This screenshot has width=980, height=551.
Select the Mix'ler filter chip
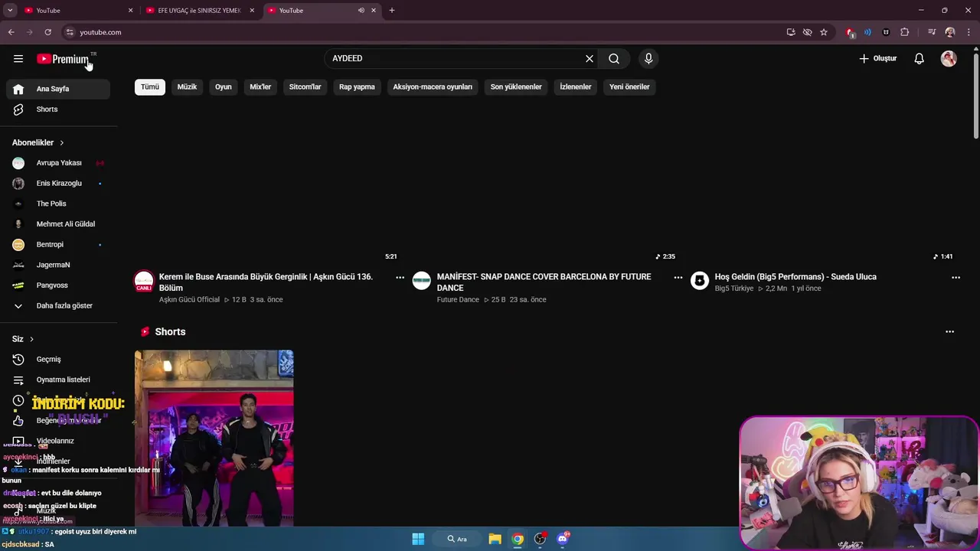coord(260,87)
